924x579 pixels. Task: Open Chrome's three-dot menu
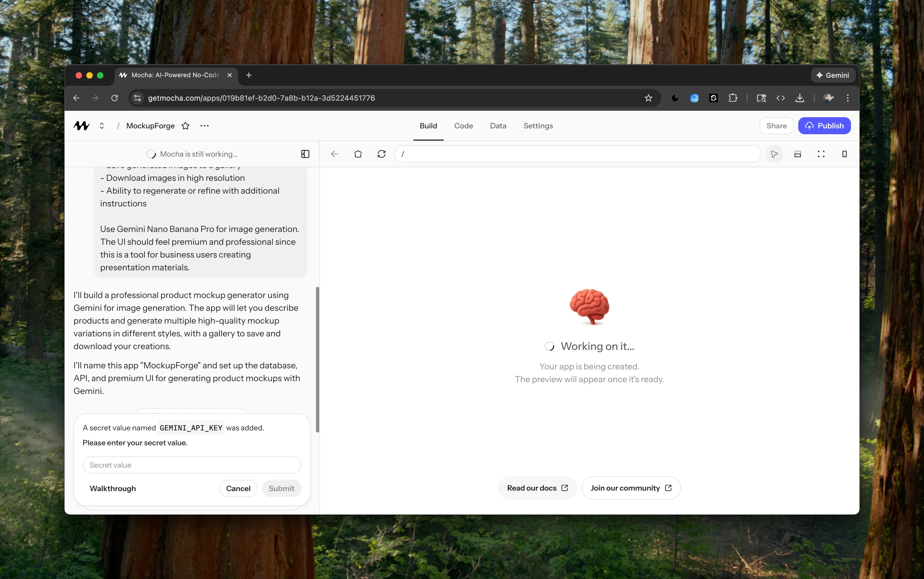click(848, 98)
